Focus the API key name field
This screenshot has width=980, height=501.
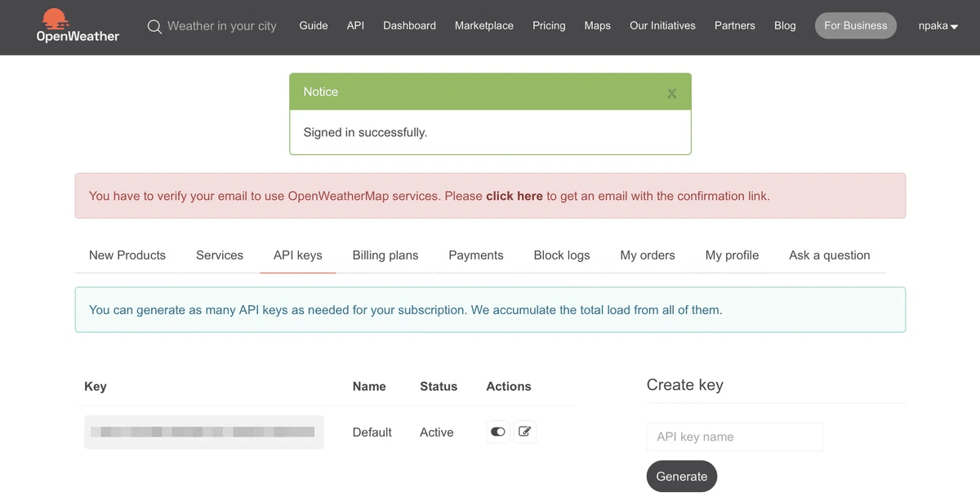click(x=734, y=437)
